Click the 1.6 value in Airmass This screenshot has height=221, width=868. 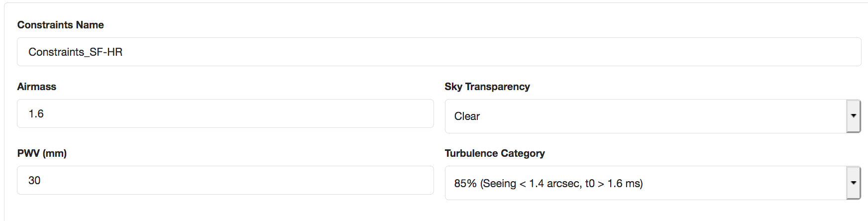(36, 113)
